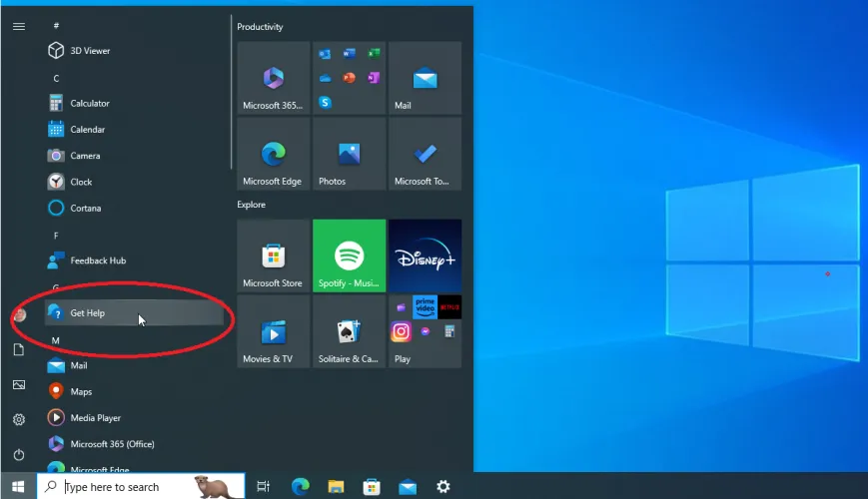Expand the Play folder tile
This screenshot has height=499, width=868.
(x=425, y=331)
